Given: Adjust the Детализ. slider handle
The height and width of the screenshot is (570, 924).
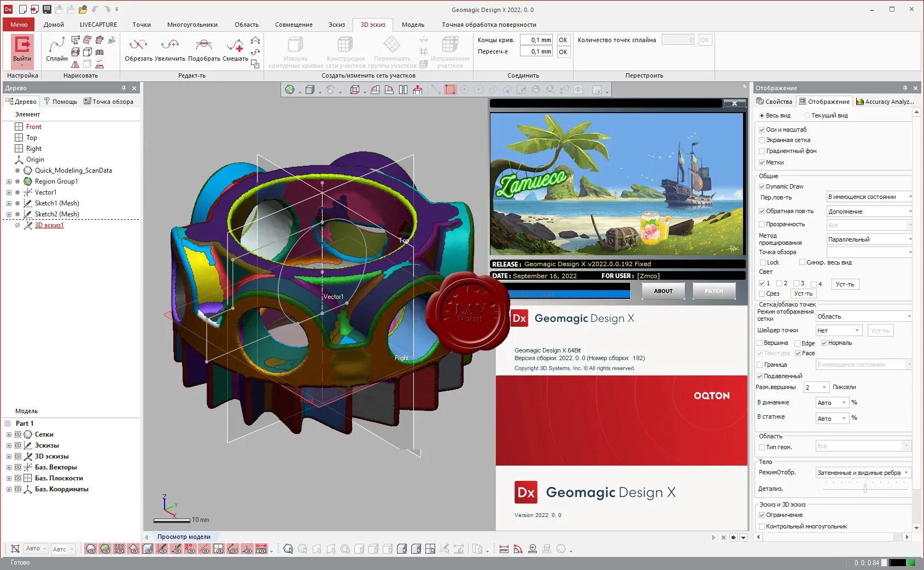Looking at the screenshot, I should [865, 489].
